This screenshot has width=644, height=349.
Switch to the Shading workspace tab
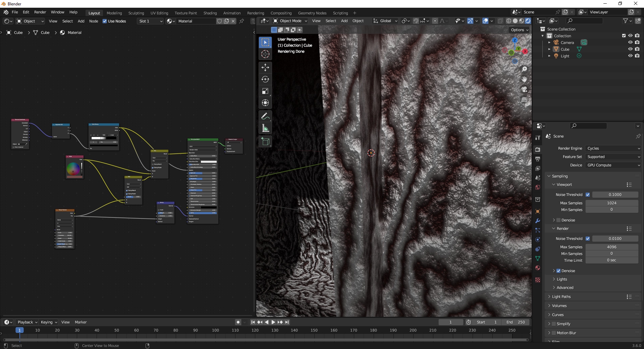pyautogui.click(x=210, y=13)
